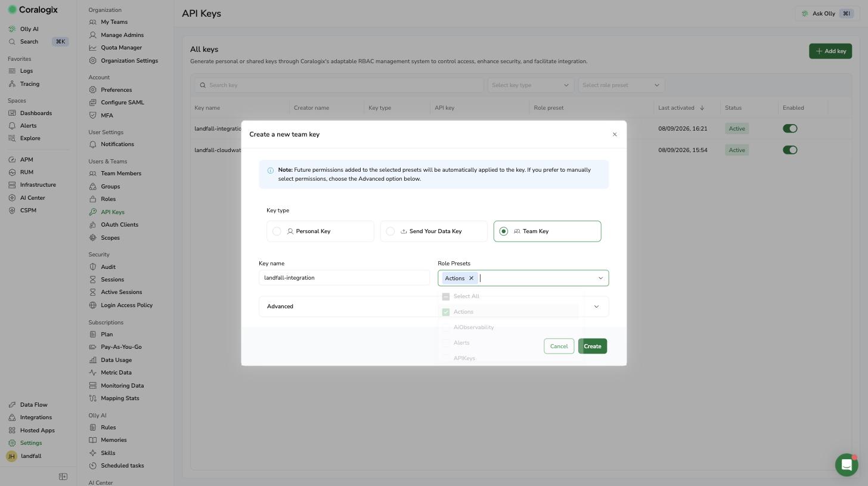The image size is (868, 486).
Task: Click the info icon in the note
Action: [x=270, y=171]
